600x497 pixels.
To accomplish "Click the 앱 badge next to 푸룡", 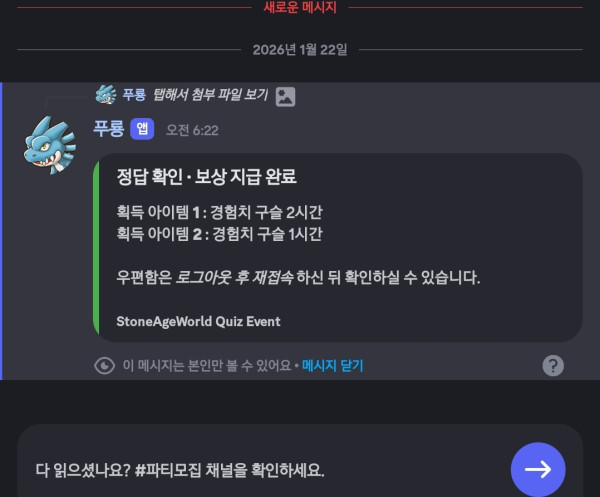I will pyautogui.click(x=142, y=129).
